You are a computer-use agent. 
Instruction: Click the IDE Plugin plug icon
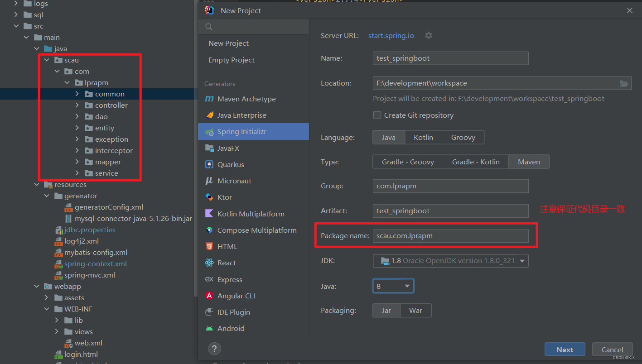click(209, 312)
